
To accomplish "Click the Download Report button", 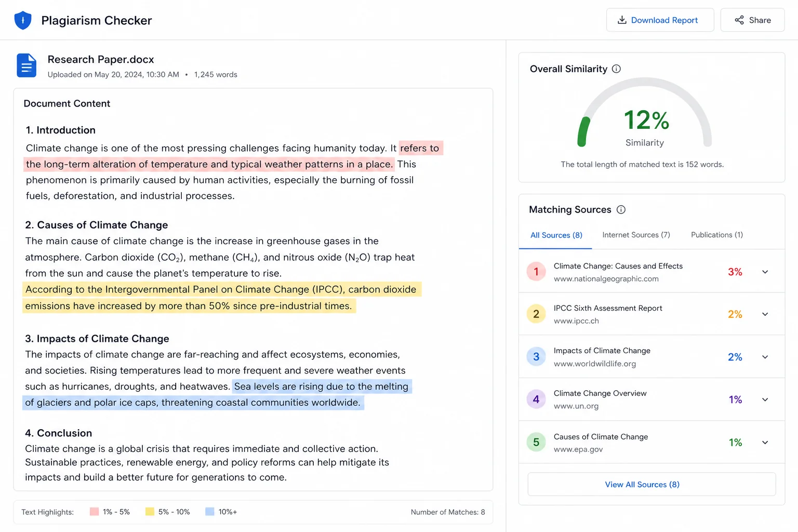I will (x=660, y=20).
